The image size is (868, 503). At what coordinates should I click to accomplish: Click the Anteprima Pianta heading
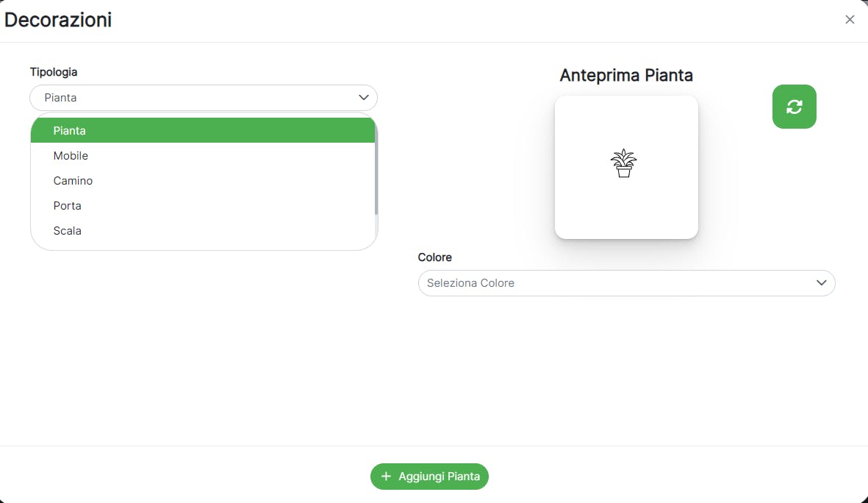[626, 75]
